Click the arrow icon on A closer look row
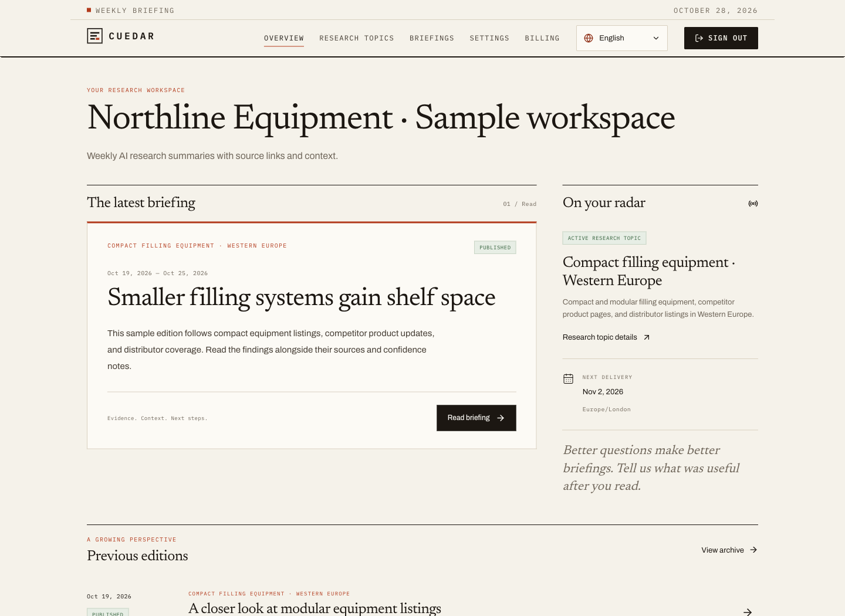Image resolution: width=845 pixels, height=616 pixels. 748,612
